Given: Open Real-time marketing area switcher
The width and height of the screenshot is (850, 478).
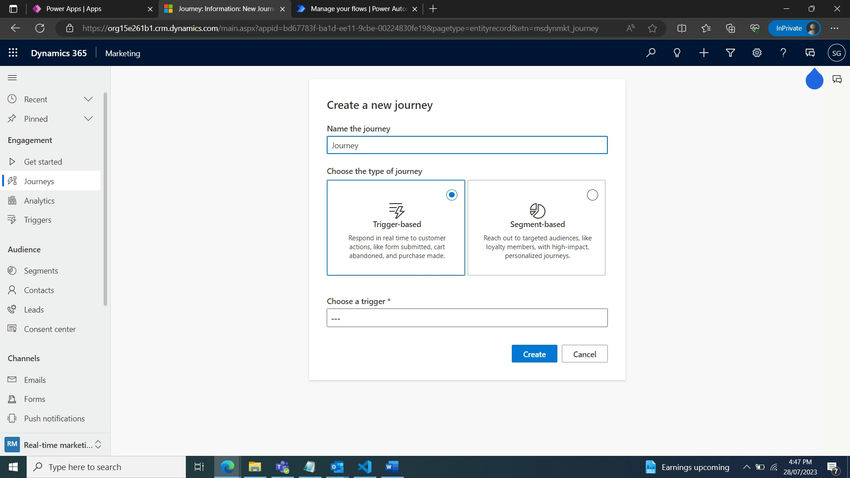Looking at the screenshot, I should 53,444.
